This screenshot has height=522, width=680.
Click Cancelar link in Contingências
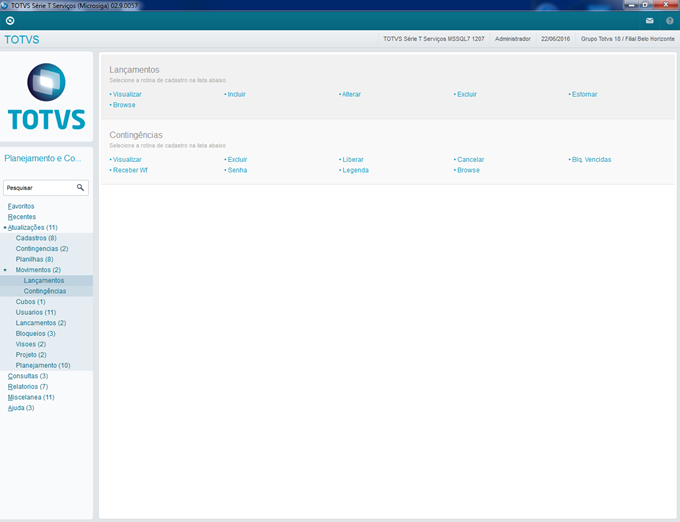(471, 160)
